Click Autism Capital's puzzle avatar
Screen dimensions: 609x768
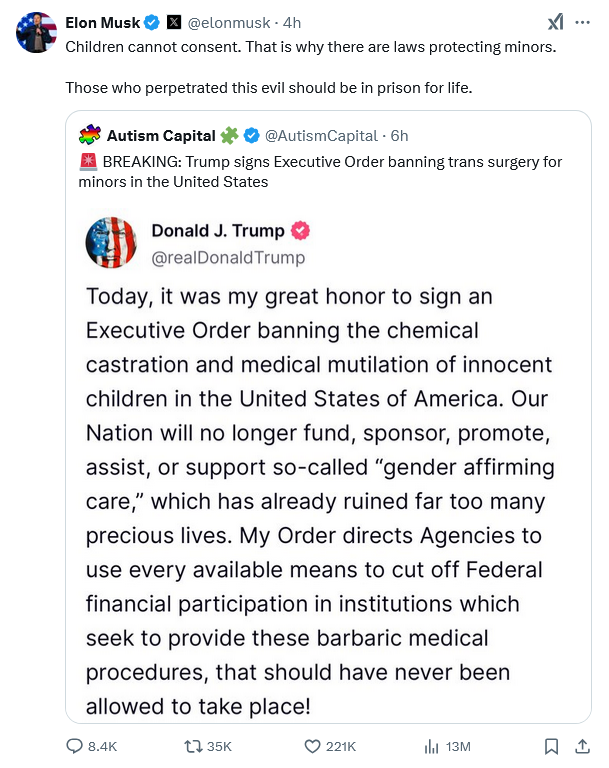pyautogui.click(x=89, y=135)
